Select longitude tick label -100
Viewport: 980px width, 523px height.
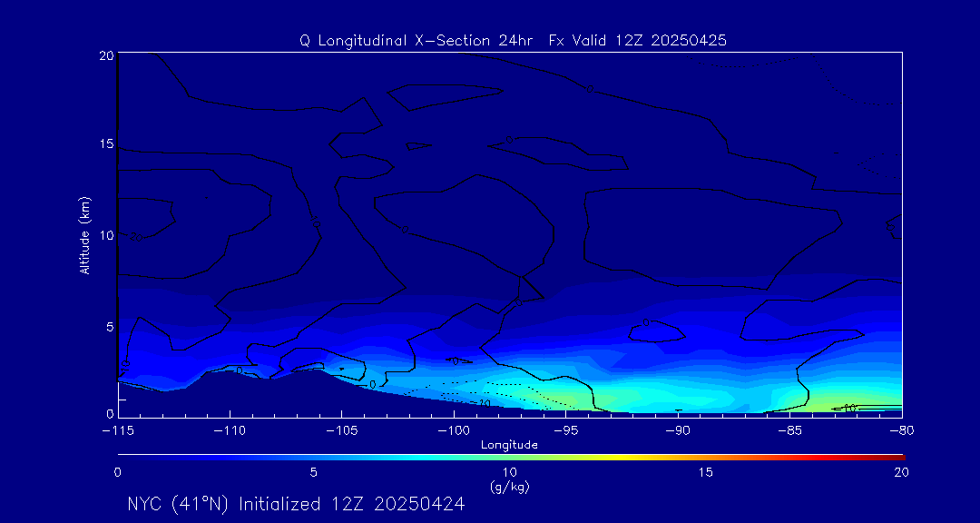click(454, 430)
